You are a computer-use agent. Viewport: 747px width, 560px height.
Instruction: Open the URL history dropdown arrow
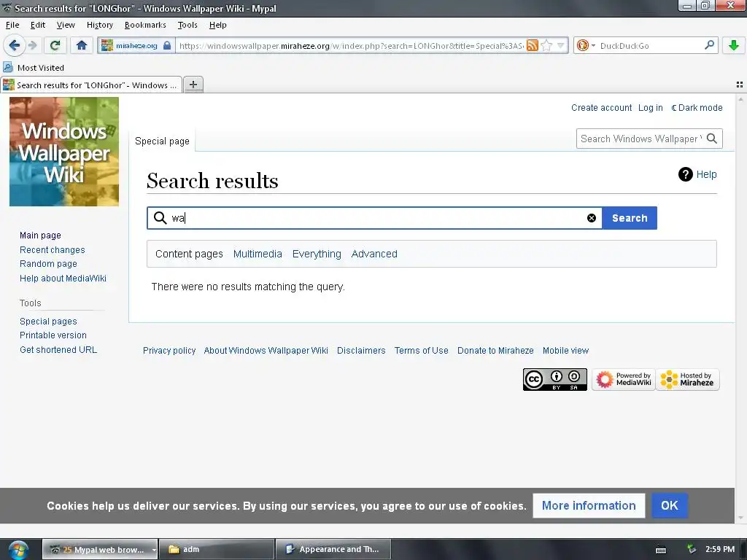click(561, 46)
